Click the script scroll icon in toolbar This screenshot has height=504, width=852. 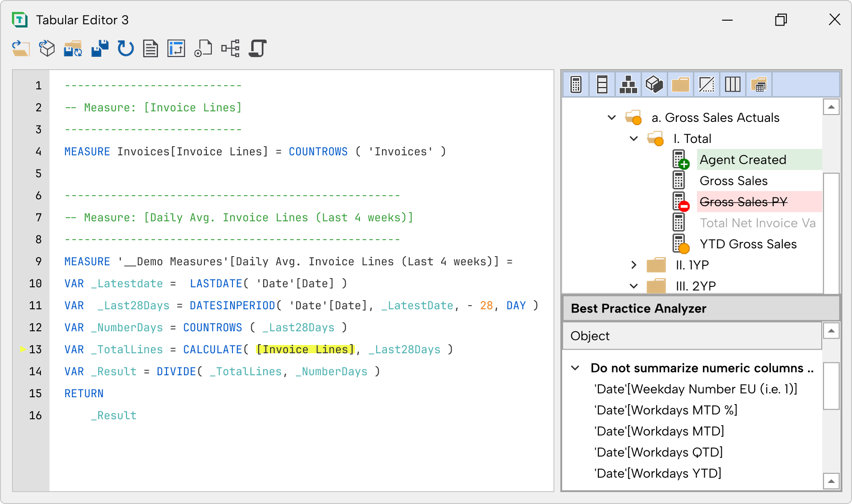pos(258,48)
